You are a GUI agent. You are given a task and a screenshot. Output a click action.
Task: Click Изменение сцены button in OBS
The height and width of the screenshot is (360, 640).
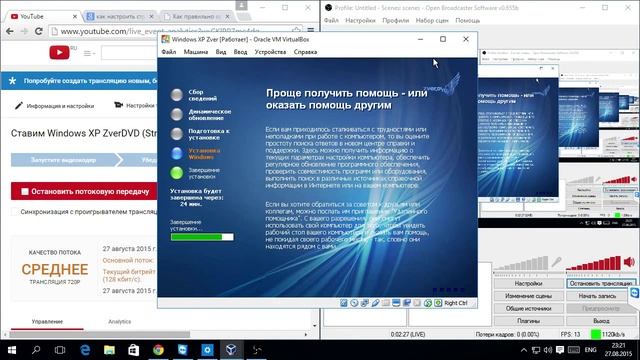(529, 296)
